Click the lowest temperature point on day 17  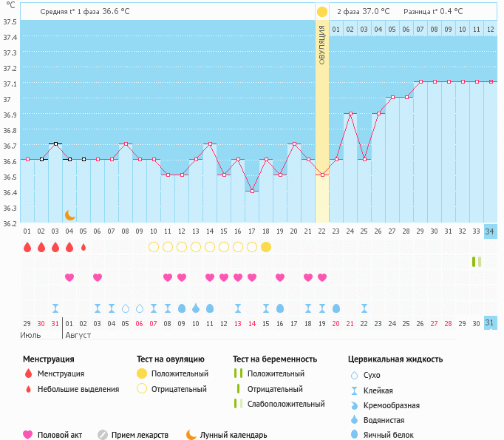click(x=252, y=191)
